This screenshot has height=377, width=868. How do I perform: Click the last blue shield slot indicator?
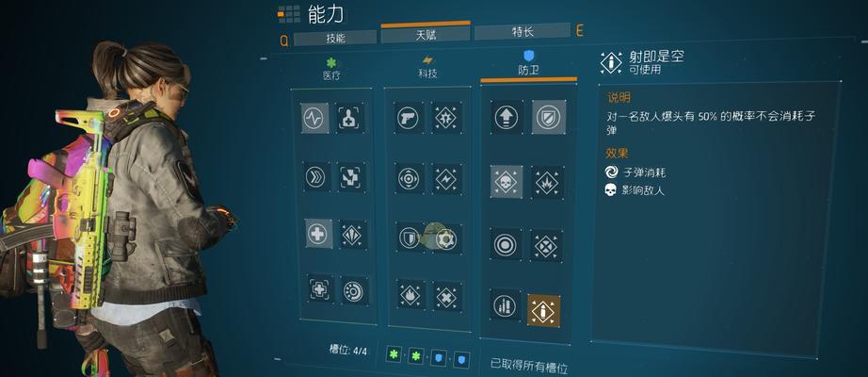tap(461, 360)
